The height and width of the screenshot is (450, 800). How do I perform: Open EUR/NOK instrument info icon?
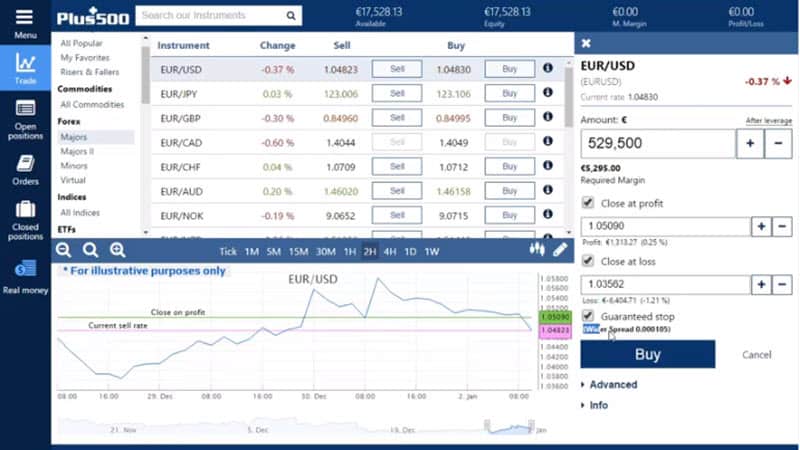(x=547, y=214)
